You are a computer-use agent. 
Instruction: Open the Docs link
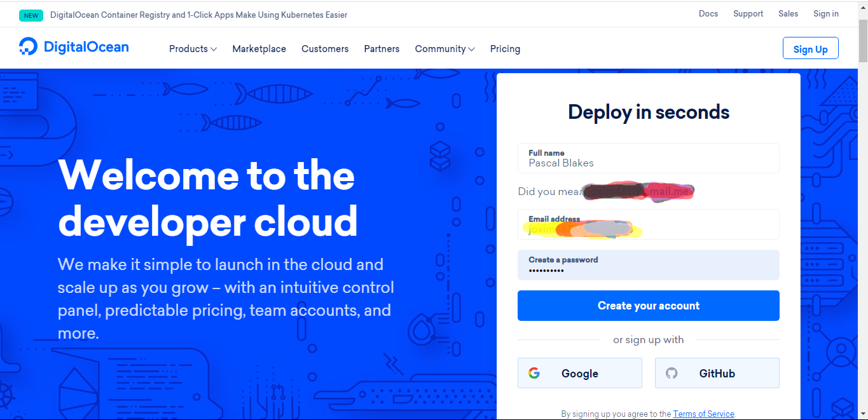[708, 13]
